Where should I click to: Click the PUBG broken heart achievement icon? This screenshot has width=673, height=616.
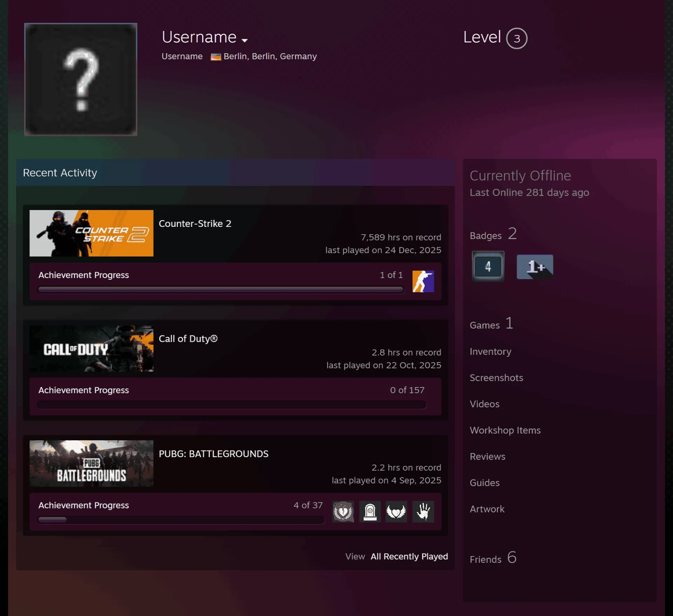[343, 512]
